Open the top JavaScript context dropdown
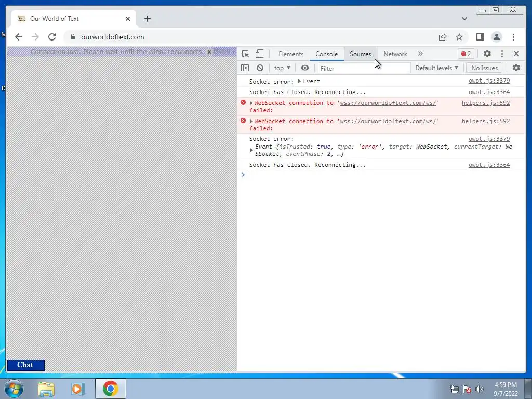This screenshot has height=399, width=532. [x=282, y=68]
